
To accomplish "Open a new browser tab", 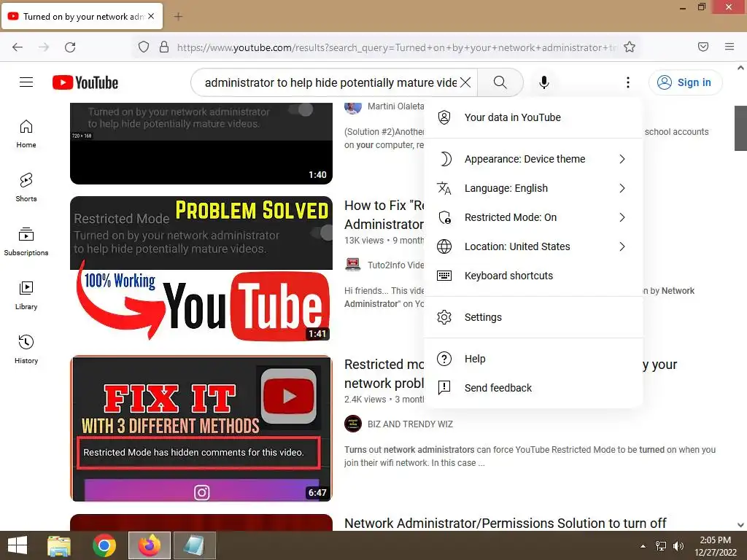I will 178,17.
